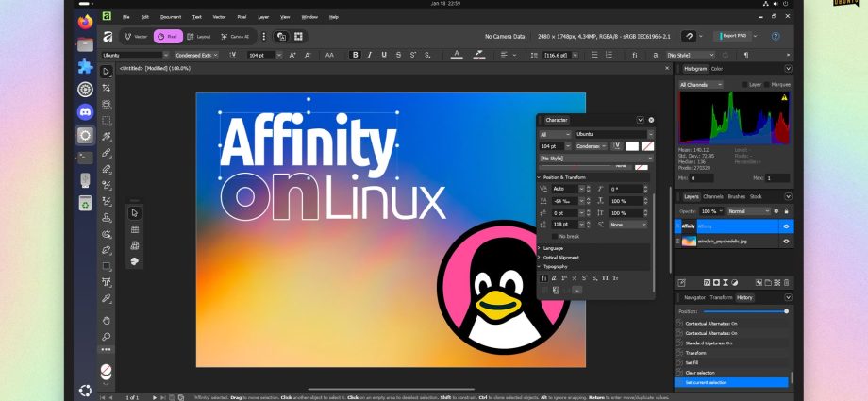Image resolution: width=868 pixels, height=401 pixels.
Task: Open the Help question mark icon
Action: click(x=776, y=36)
